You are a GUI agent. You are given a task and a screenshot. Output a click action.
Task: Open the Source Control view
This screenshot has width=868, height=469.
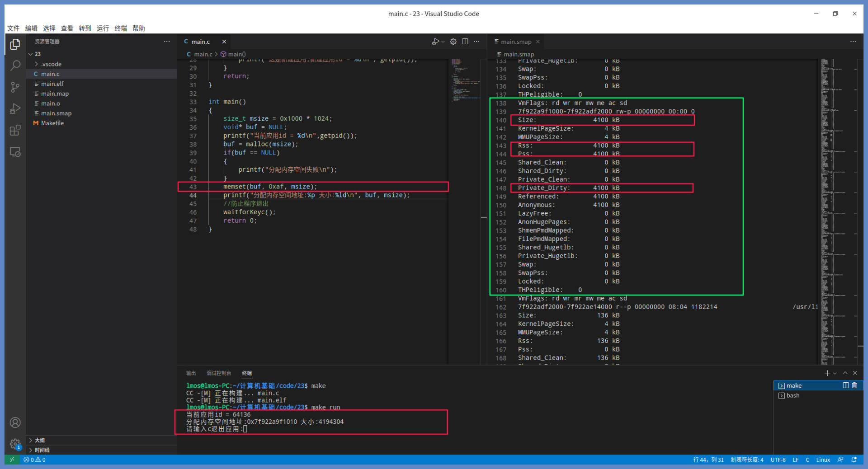[15, 87]
